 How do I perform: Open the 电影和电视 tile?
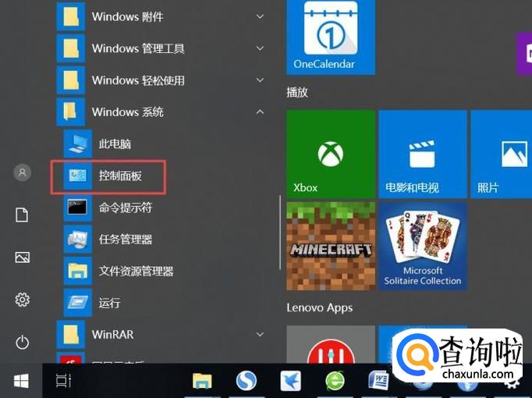coord(423,154)
